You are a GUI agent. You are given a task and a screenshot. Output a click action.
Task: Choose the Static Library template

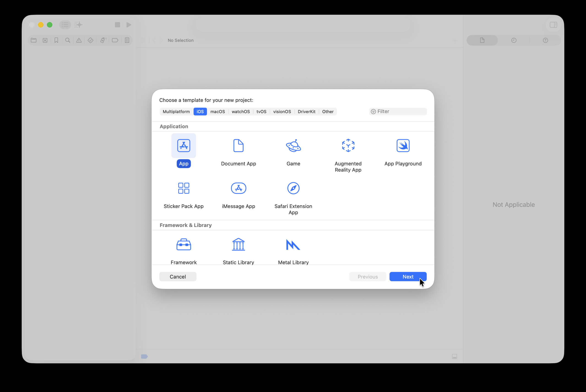(238, 244)
